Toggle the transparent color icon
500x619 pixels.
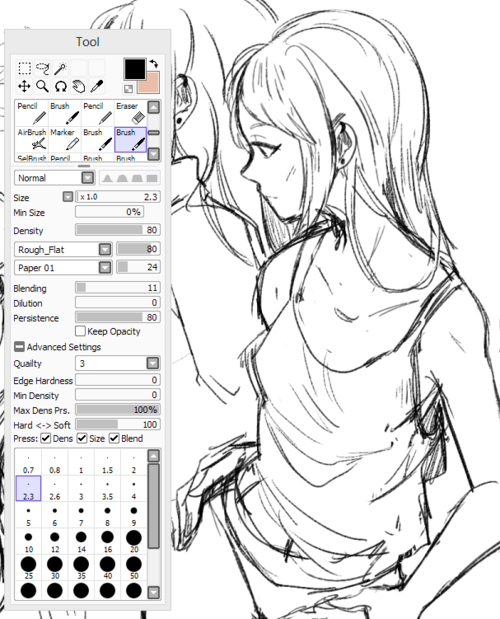pos(128,89)
